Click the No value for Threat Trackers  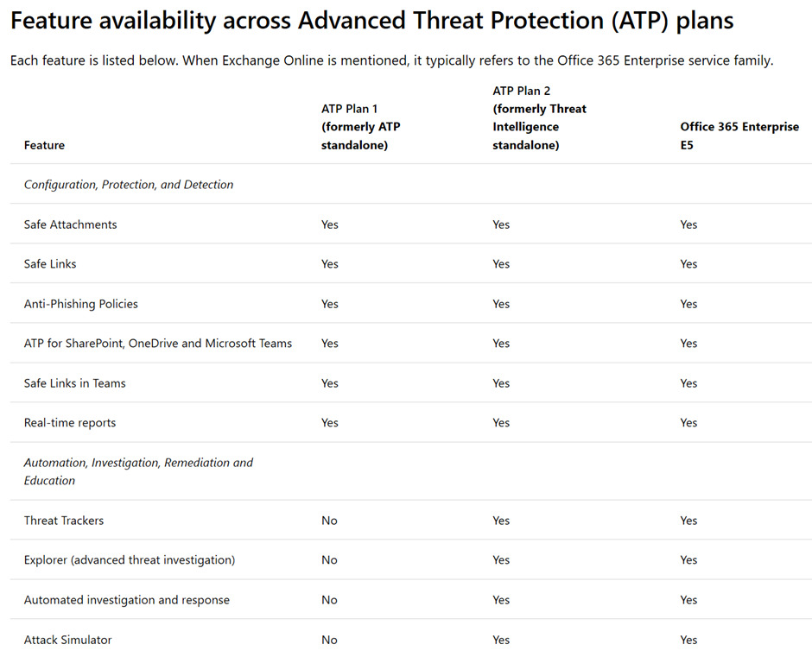click(x=329, y=521)
